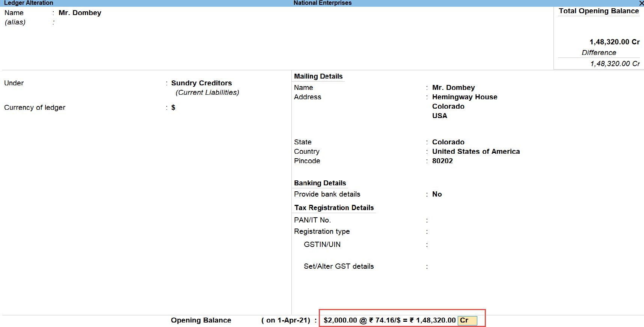Click opening balance amount $2,000.00

pos(340,321)
